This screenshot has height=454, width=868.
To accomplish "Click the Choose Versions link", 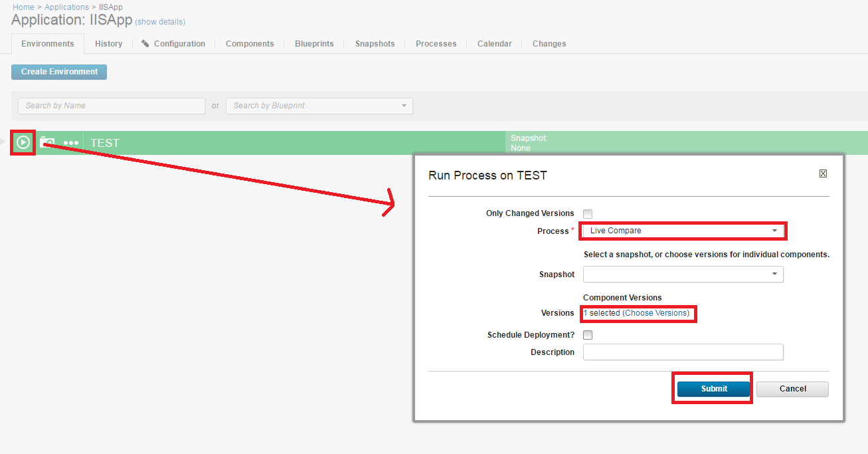I will (655, 313).
